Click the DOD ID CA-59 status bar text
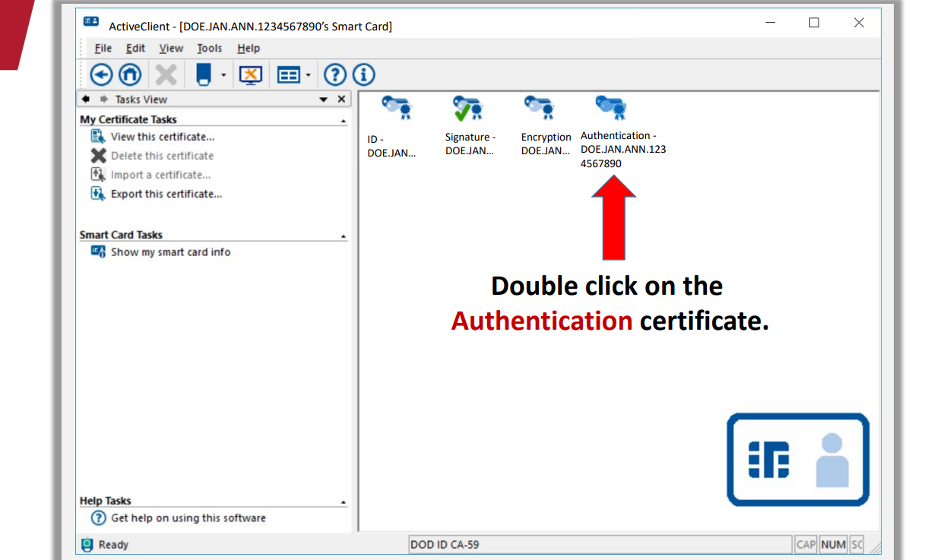Screen dimensions: 950x560 [445, 545]
